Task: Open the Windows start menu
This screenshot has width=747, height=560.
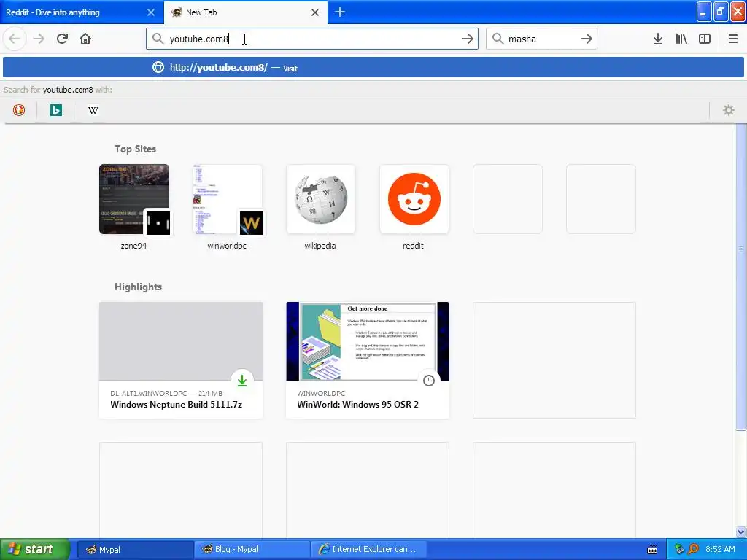Action: [35, 549]
